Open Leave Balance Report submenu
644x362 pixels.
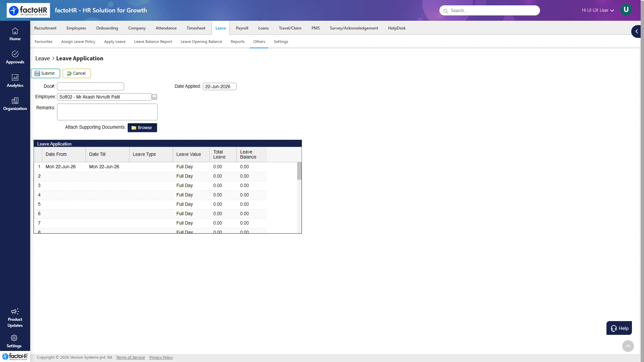coord(153,42)
